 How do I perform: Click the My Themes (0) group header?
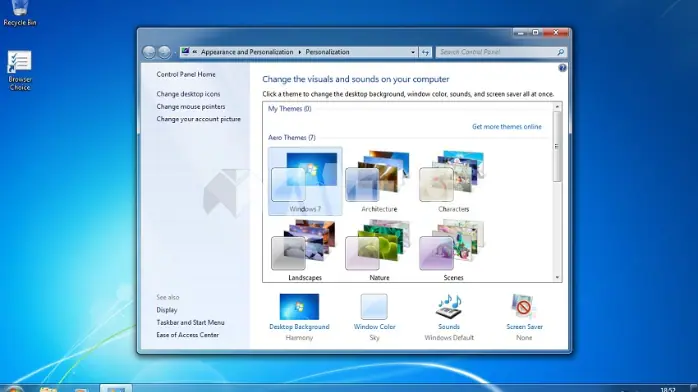(x=289, y=109)
